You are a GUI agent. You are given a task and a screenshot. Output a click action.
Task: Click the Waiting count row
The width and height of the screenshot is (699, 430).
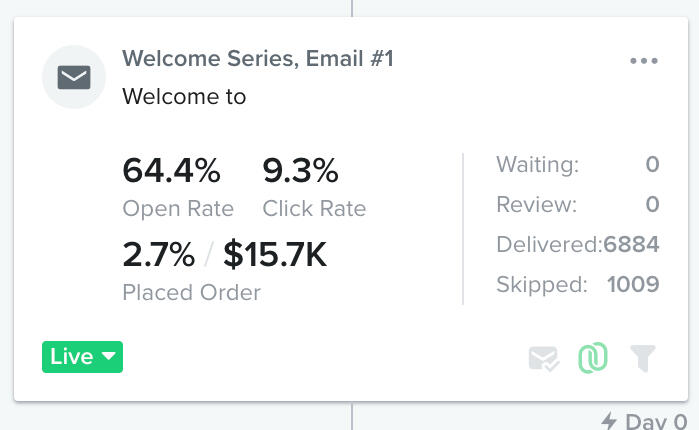click(x=577, y=165)
